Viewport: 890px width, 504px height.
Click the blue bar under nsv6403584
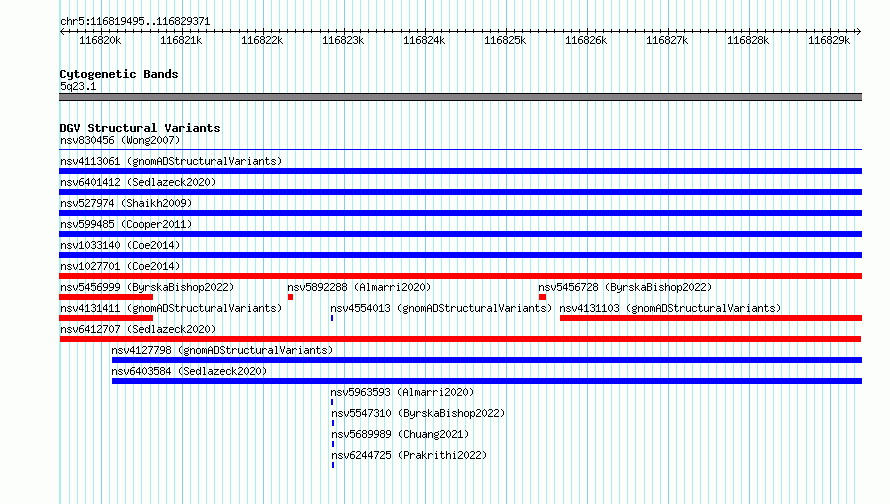[x=487, y=381]
